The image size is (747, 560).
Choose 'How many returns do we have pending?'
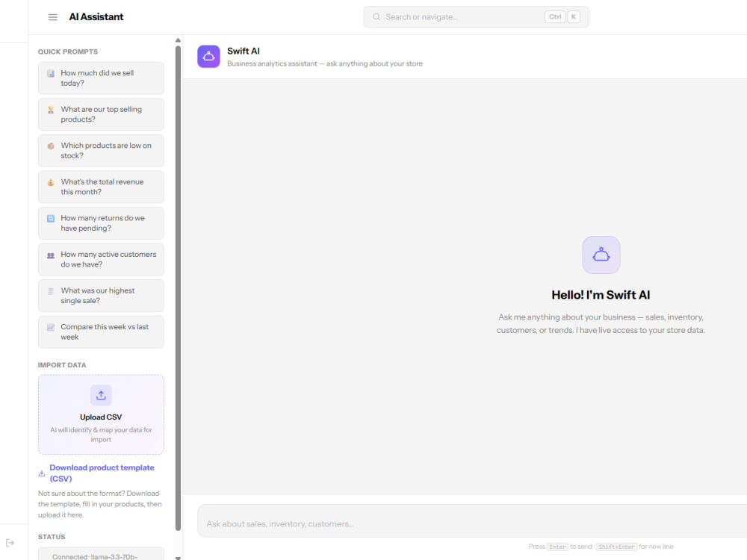point(101,223)
